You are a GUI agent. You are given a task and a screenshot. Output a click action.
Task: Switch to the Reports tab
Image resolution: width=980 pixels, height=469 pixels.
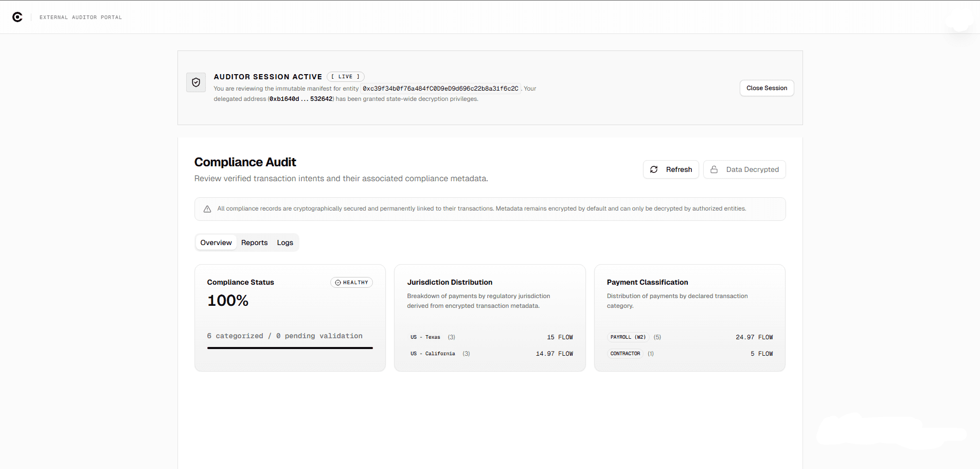[x=254, y=242]
